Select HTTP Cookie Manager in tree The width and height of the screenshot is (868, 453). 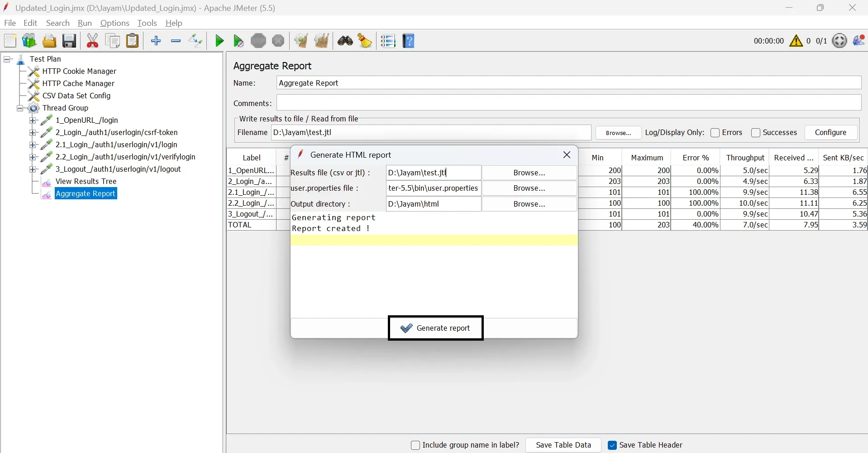[x=79, y=71]
